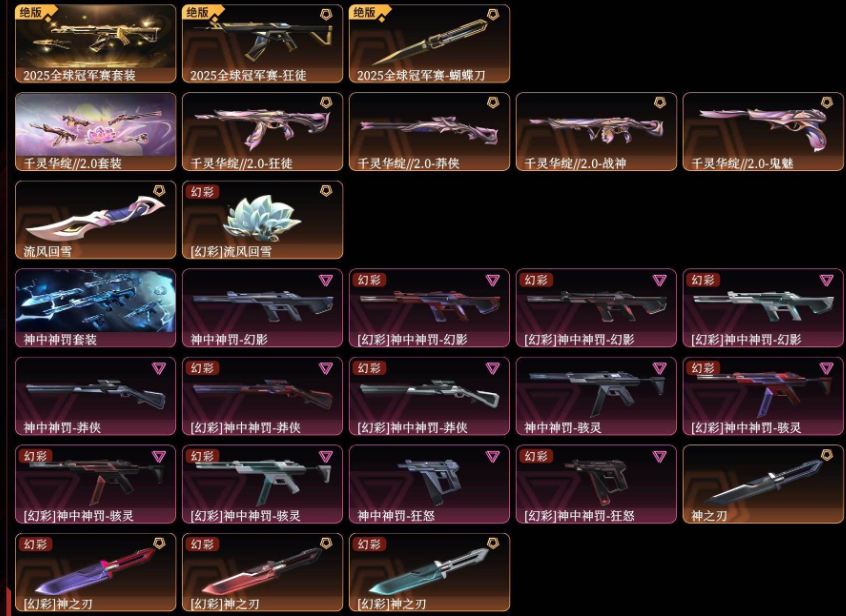Click pink triangle icon on non-chroma 神中神罚-骇灵 card

tap(659, 368)
